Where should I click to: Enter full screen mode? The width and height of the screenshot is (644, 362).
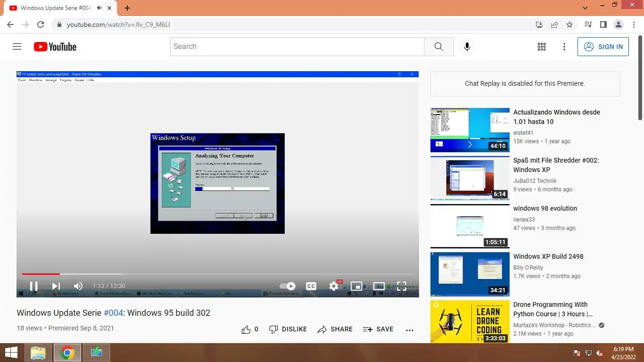pos(402,286)
